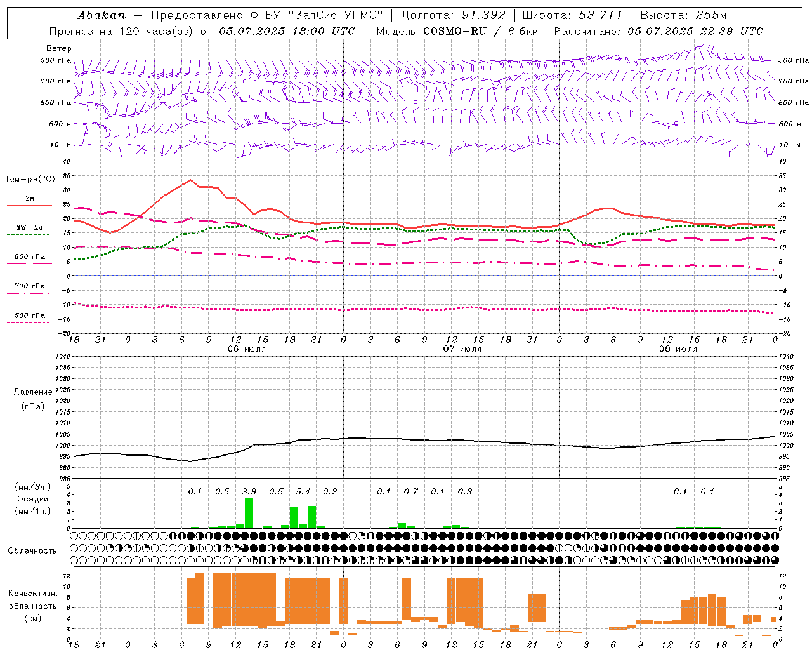Click the 700 гПа legend entry under Тем-ра
Viewport: 812px width, 650px height.
[x=30, y=286]
